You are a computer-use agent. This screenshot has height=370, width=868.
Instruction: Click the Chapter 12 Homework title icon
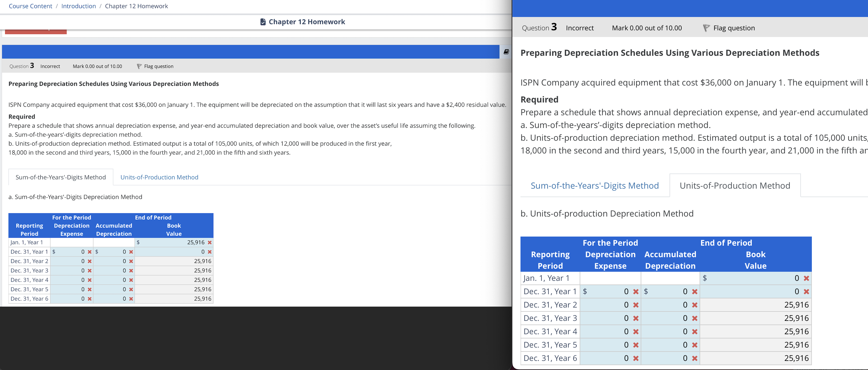coord(263,22)
